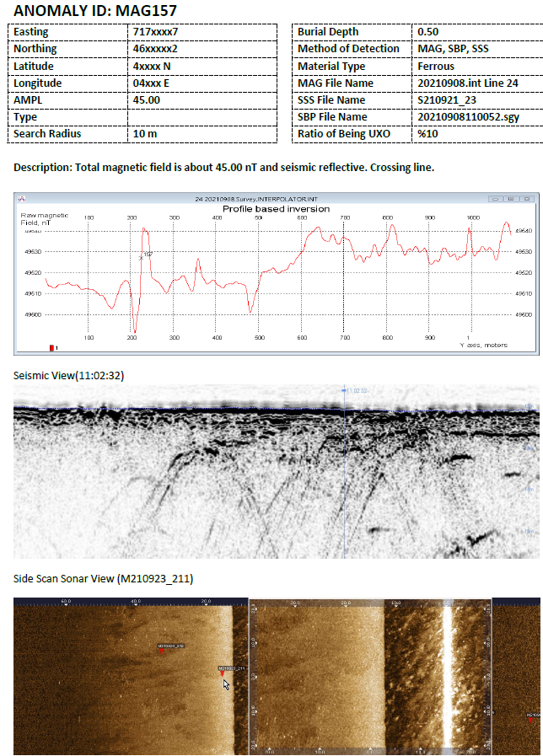
Task: Click the 'SBP File Name' label
Action: coord(332,116)
